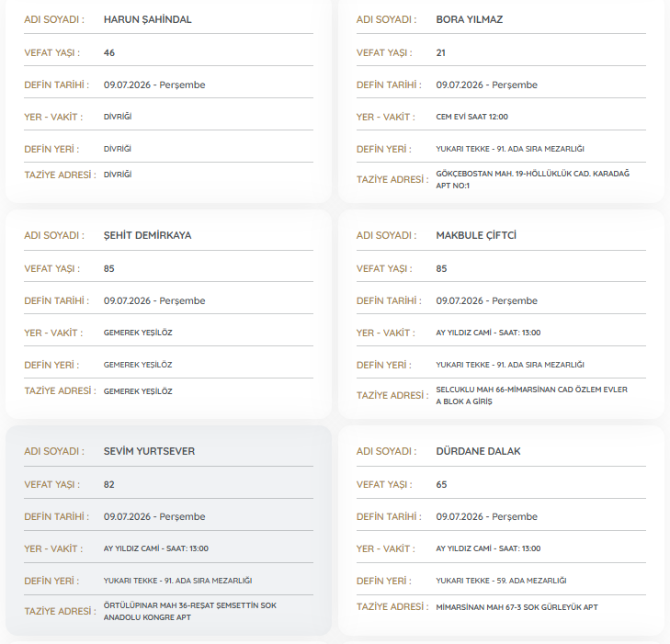Select the HARUN ŞAHİNDAL name text
This screenshot has width=670, height=644.
[147, 19]
